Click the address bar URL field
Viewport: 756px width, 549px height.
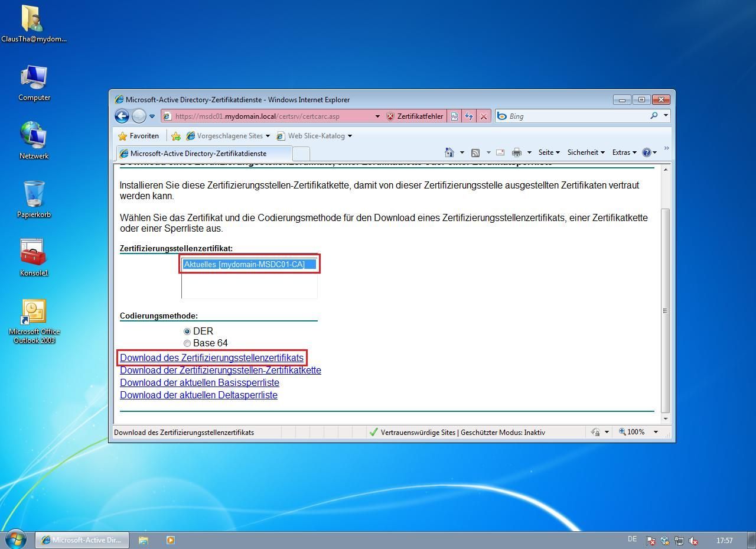267,116
